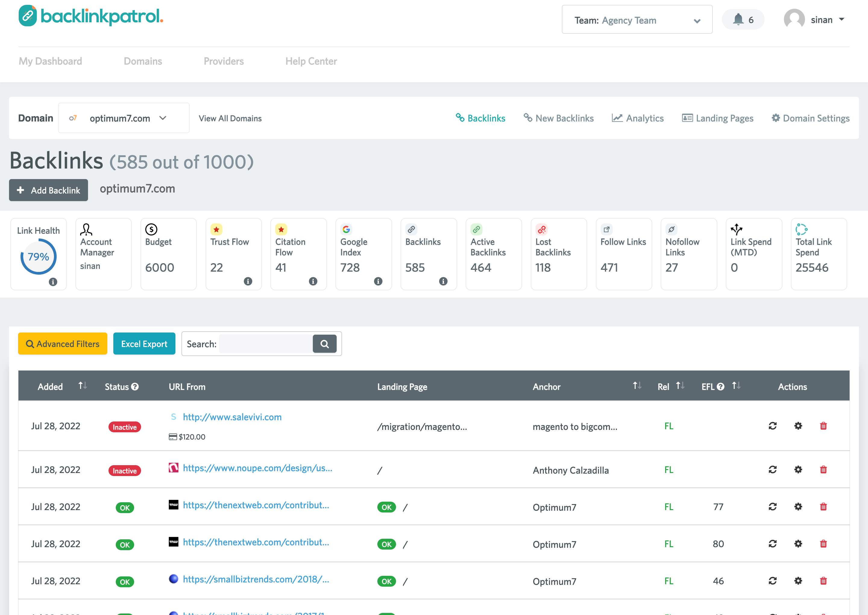Click the Excel Export button
The width and height of the screenshot is (868, 615).
click(x=144, y=344)
